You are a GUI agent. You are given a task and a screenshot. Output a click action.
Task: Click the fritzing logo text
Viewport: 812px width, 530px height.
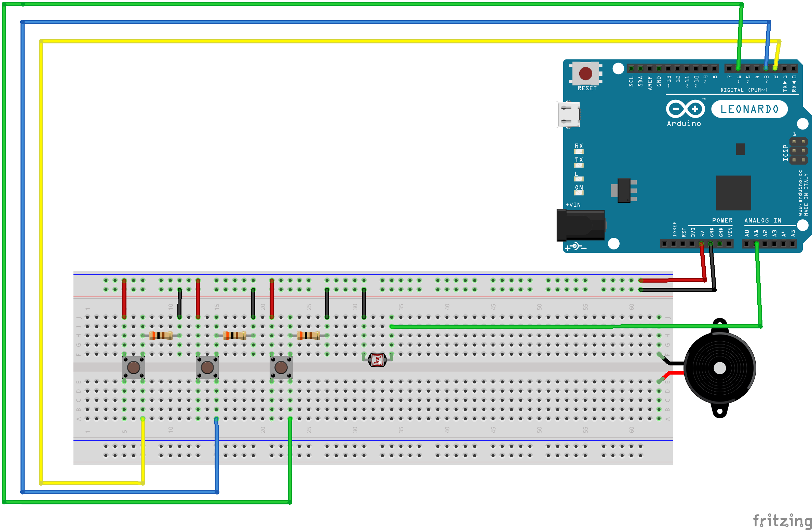pyautogui.click(x=782, y=521)
